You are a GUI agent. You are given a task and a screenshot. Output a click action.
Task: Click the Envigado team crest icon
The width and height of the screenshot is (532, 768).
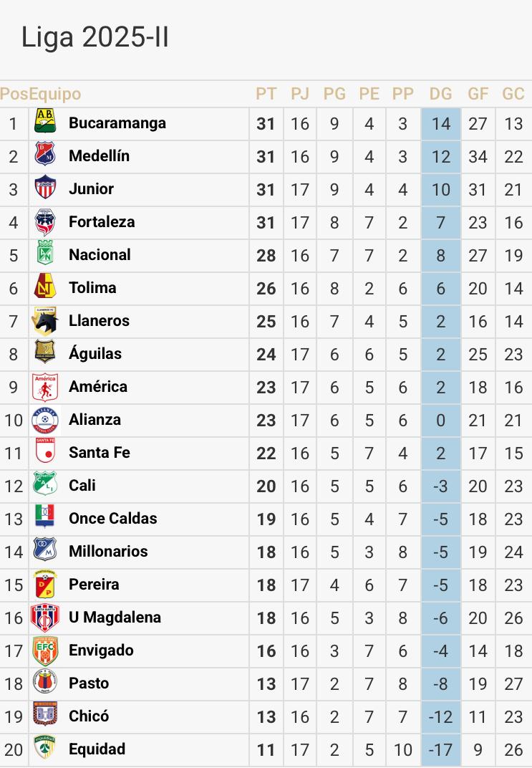pyautogui.click(x=45, y=650)
